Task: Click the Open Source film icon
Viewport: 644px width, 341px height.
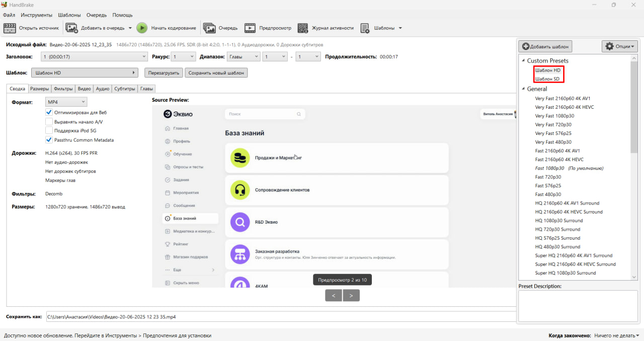Action: point(10,28)
